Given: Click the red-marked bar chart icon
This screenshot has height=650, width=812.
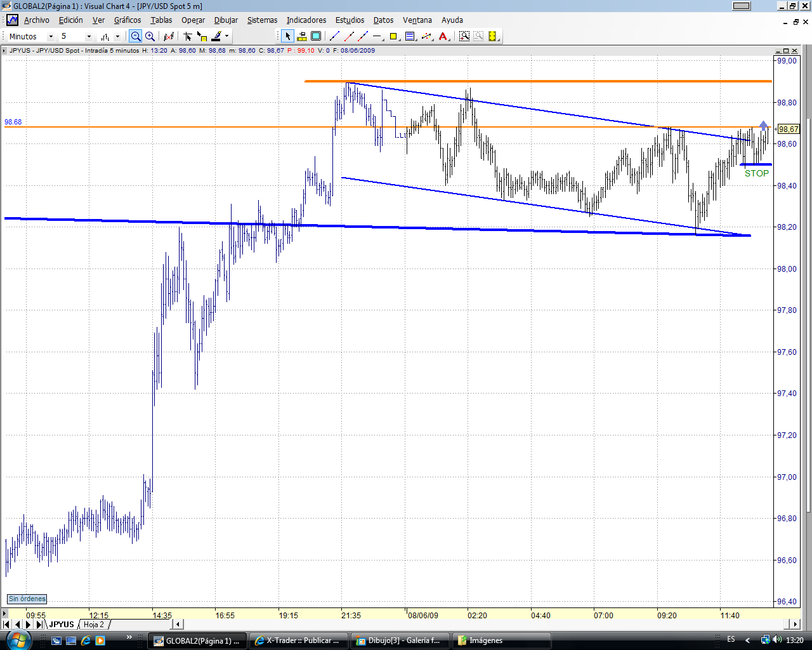Looking at the screenshot, I should tap(169, 36).
